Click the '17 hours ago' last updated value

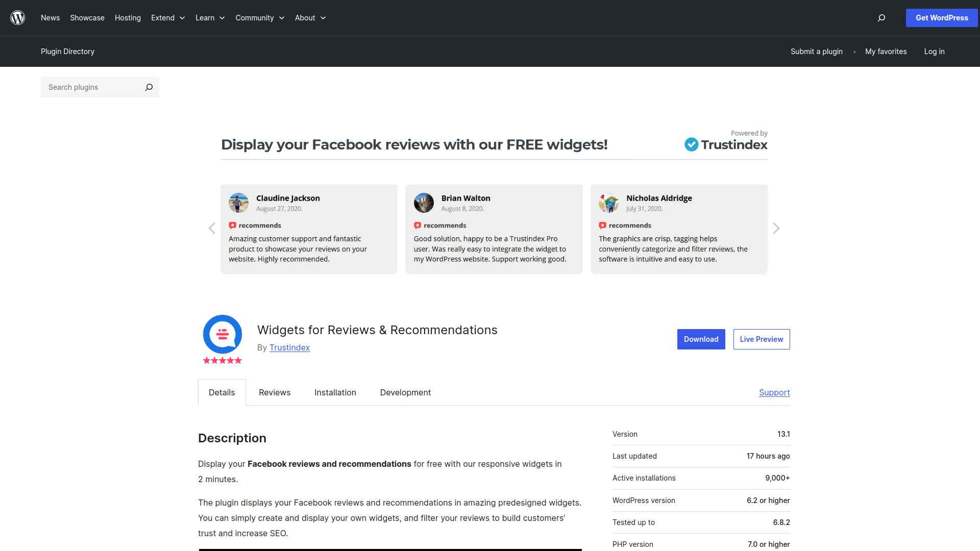pyautogui.click(x=768, y=456)
